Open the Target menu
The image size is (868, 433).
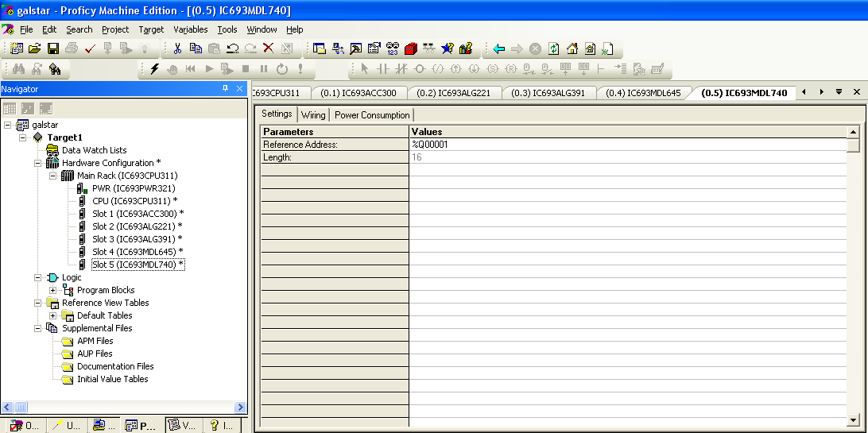click(151, 29)
